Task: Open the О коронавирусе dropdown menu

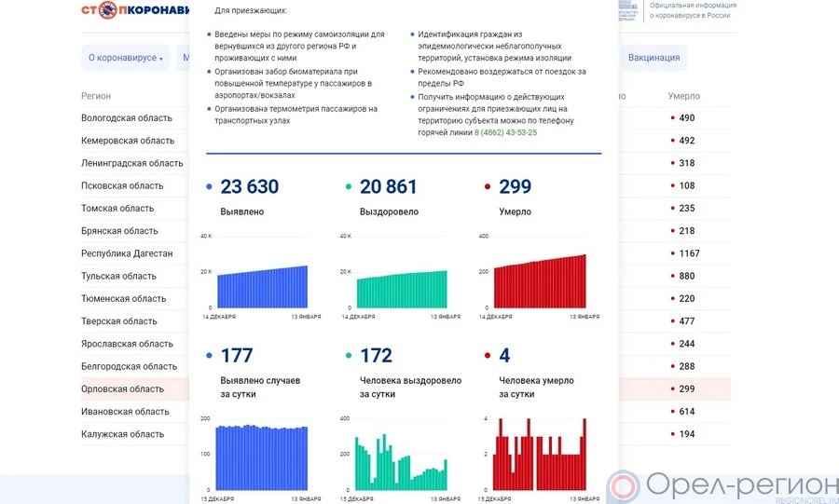Action: (125, 58)
